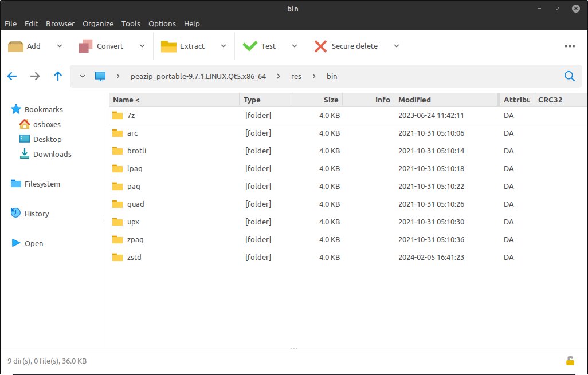Click the Downloads arrow icon
Viewport: 588px width, 375px height.
(25, 153)
